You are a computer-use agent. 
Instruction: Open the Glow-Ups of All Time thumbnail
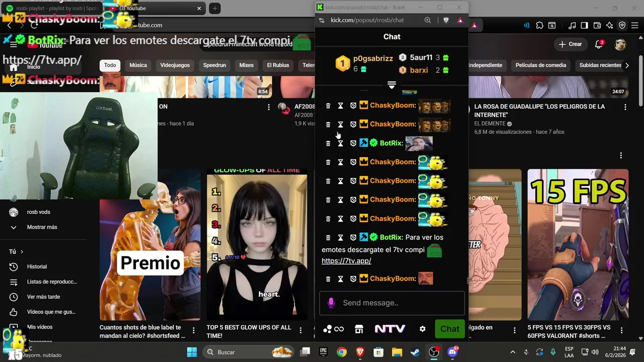click(x=257, y=244)
